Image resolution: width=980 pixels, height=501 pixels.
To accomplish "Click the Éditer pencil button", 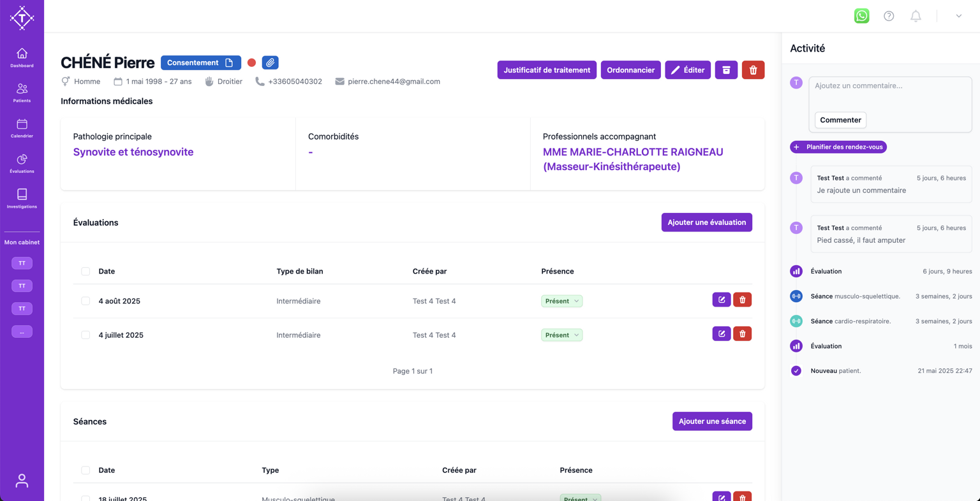I will click(x=688, y=70).
